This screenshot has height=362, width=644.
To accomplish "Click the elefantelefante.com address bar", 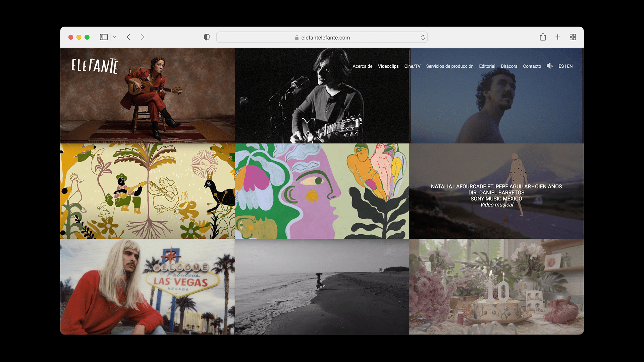I will pyautogui.click(x=322, y=37).
